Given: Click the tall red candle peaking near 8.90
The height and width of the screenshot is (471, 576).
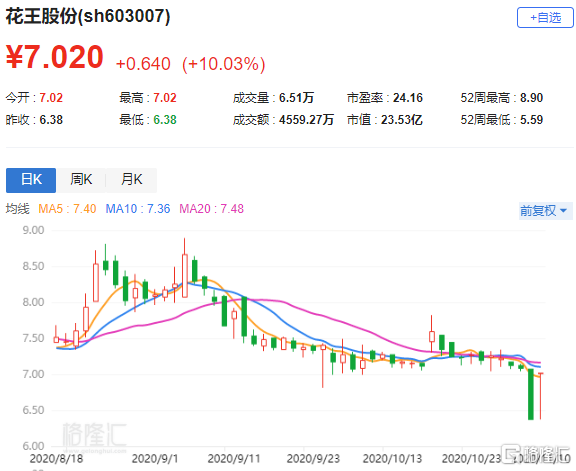Looking at the screenshot, I should [x=185, y=268].
